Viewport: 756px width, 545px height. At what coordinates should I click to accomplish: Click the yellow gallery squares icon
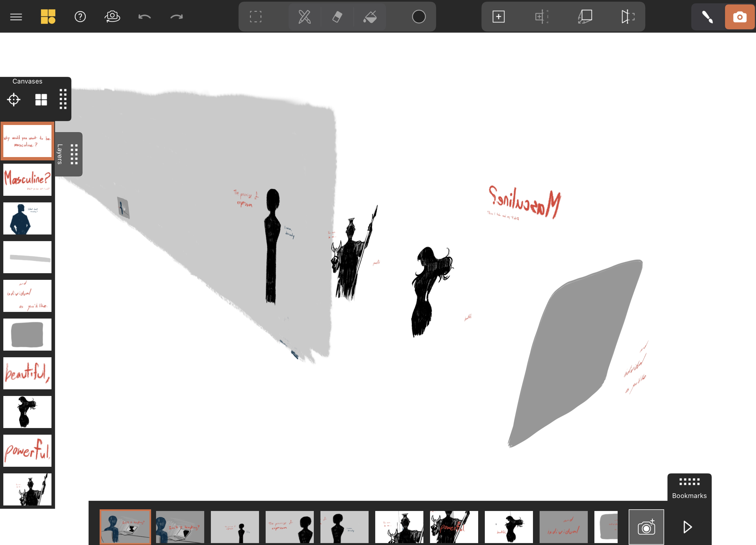point(48,17)
